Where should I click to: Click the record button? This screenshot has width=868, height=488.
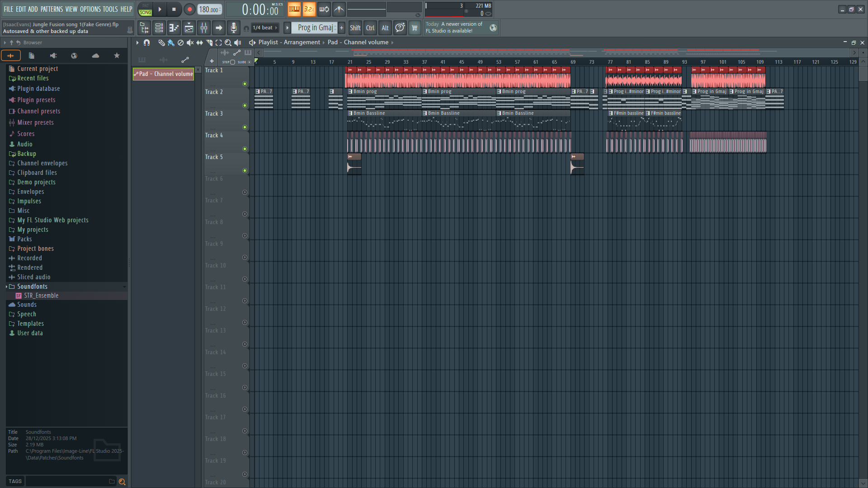pyautogui.click(x=189, y=9)
